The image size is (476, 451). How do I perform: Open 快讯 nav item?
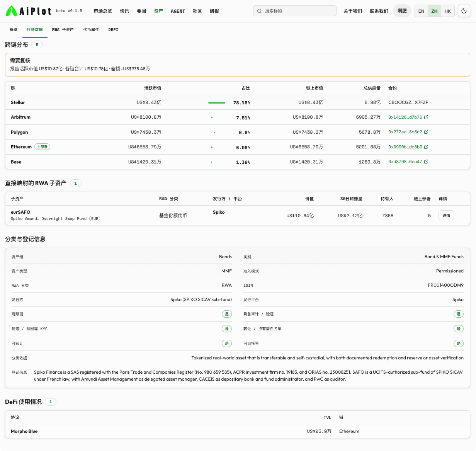pos(124,11)
